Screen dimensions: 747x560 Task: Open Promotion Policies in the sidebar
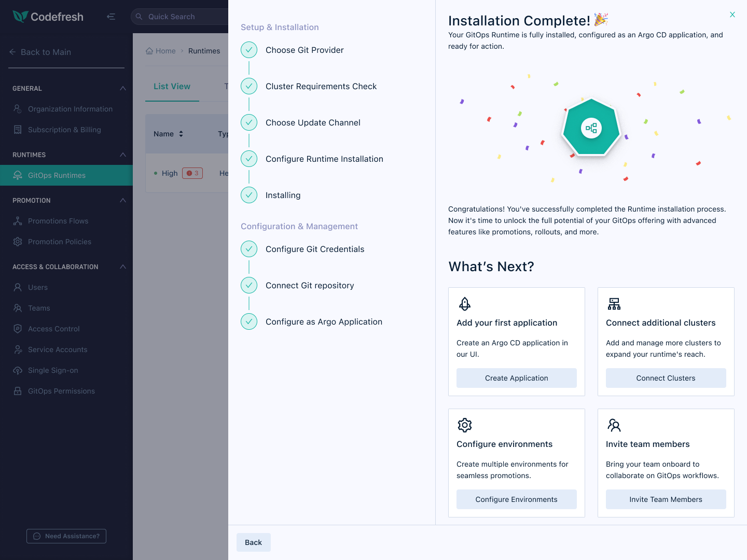click(66, 242)
